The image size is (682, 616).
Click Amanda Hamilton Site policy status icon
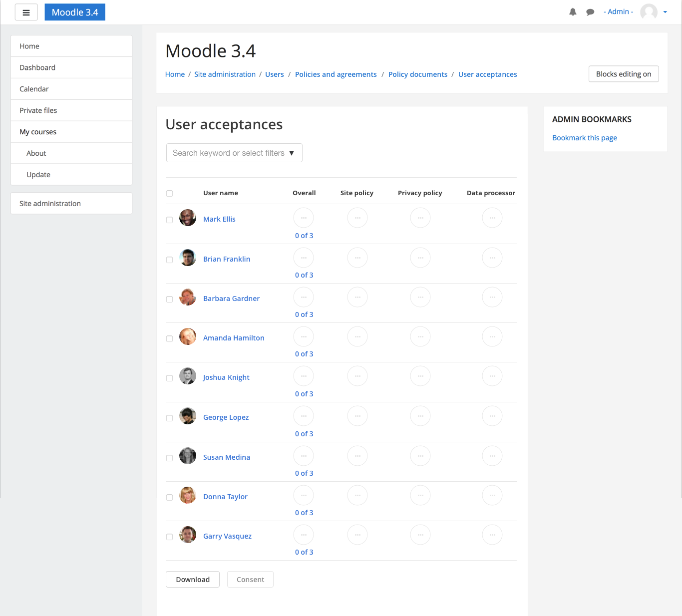click(357, 336)
